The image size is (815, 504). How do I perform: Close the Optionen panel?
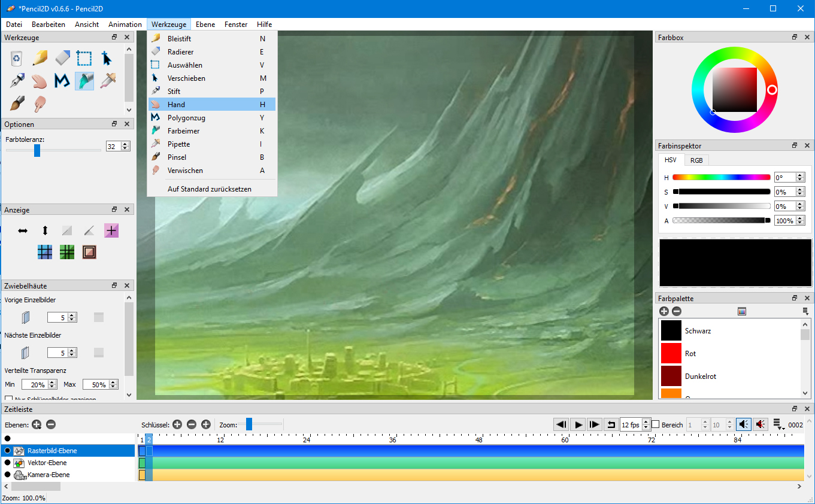(127, 124)
